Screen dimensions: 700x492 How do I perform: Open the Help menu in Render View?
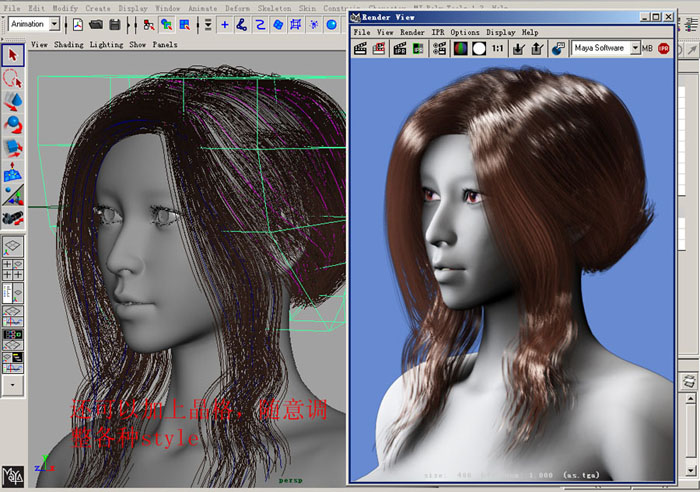click(530, 32)
